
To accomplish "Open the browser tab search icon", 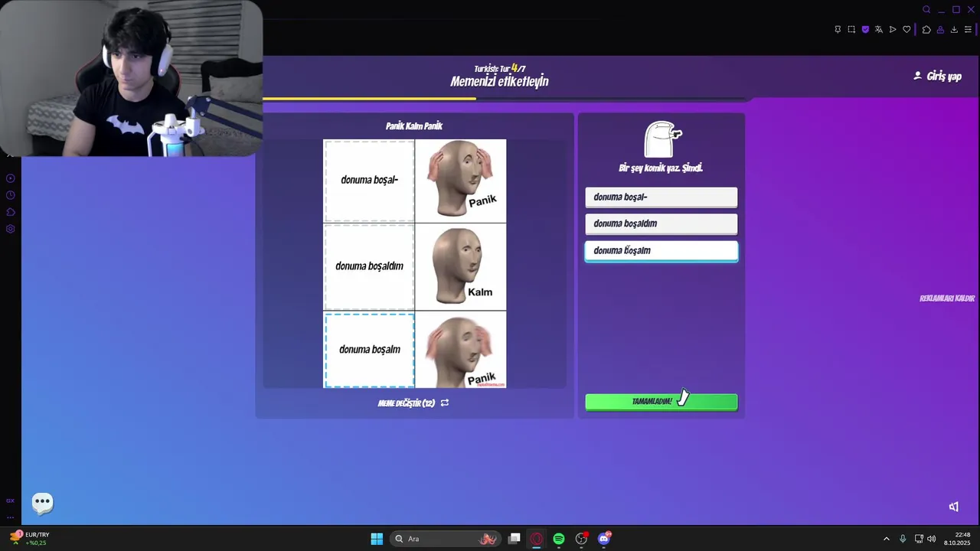I will tap(926, 10).
